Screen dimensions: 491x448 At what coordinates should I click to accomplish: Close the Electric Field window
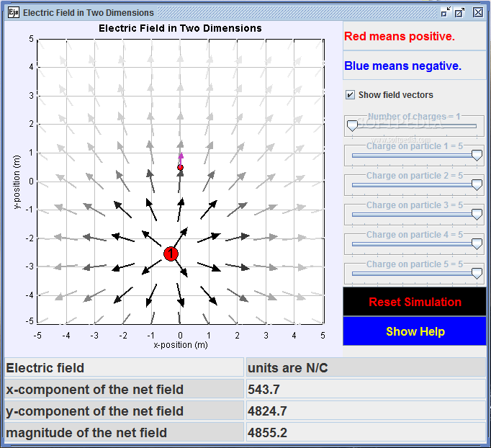point(478,12)
